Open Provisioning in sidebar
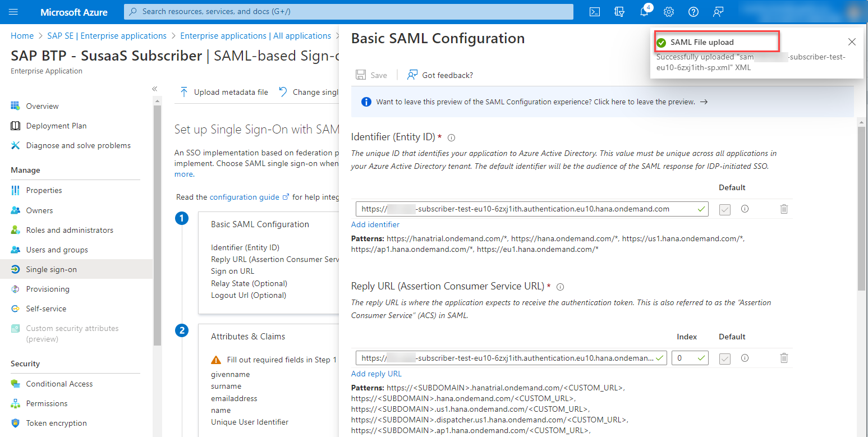 pyautogui.click(x=48, y=289)
